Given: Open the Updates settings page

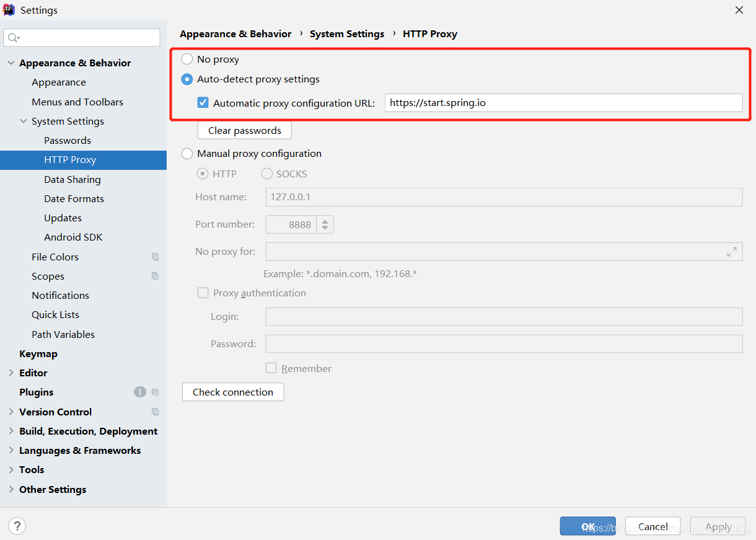Looking at the screenshot, I should [x=63, y=218].
